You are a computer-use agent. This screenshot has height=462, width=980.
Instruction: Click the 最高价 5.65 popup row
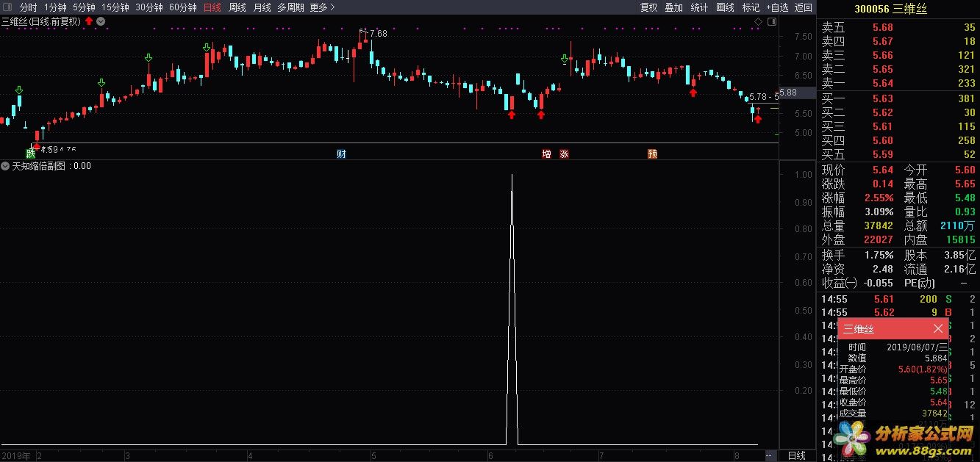(x=893, y=380)
